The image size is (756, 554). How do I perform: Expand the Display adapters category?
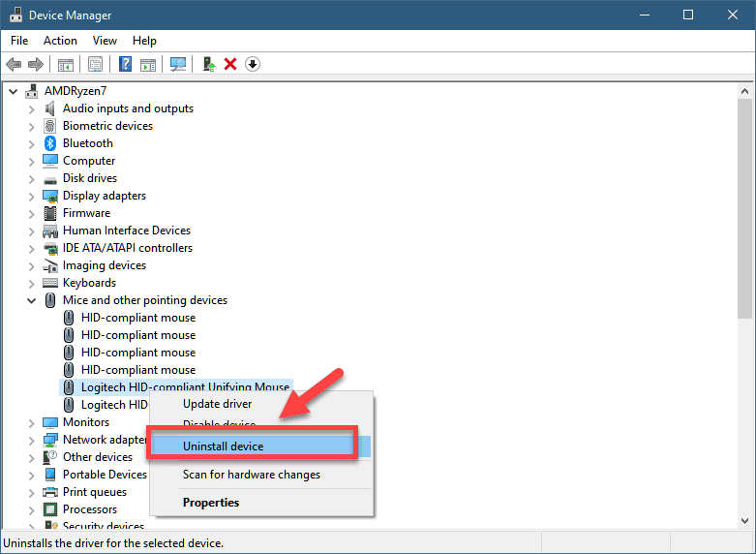31,197
